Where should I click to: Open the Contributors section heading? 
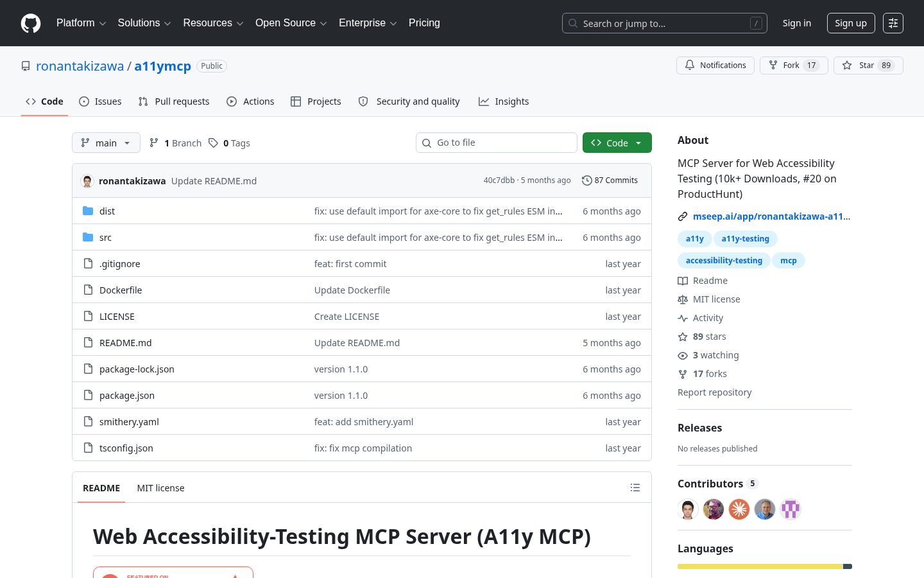(718, 484)
